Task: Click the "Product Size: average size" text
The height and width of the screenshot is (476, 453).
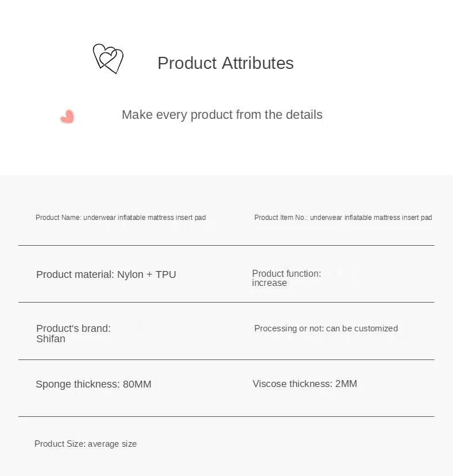Action: [86, 444]
